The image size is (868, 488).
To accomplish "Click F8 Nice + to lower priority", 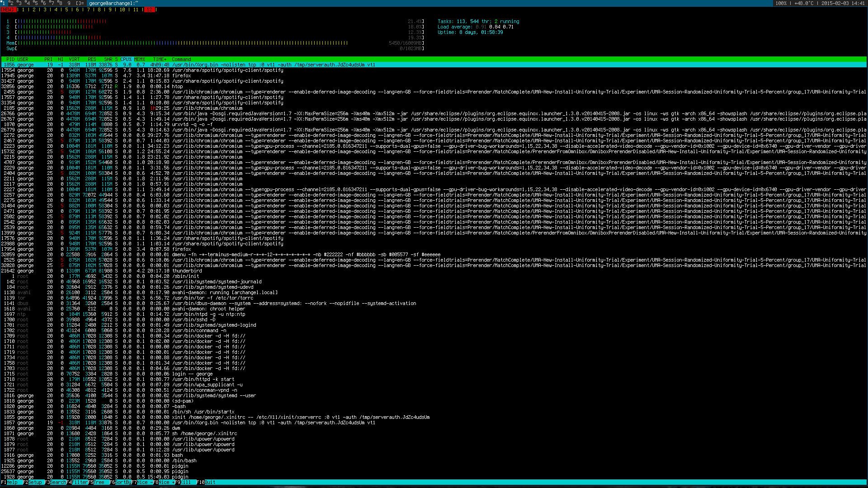I will tap(164, 482).
